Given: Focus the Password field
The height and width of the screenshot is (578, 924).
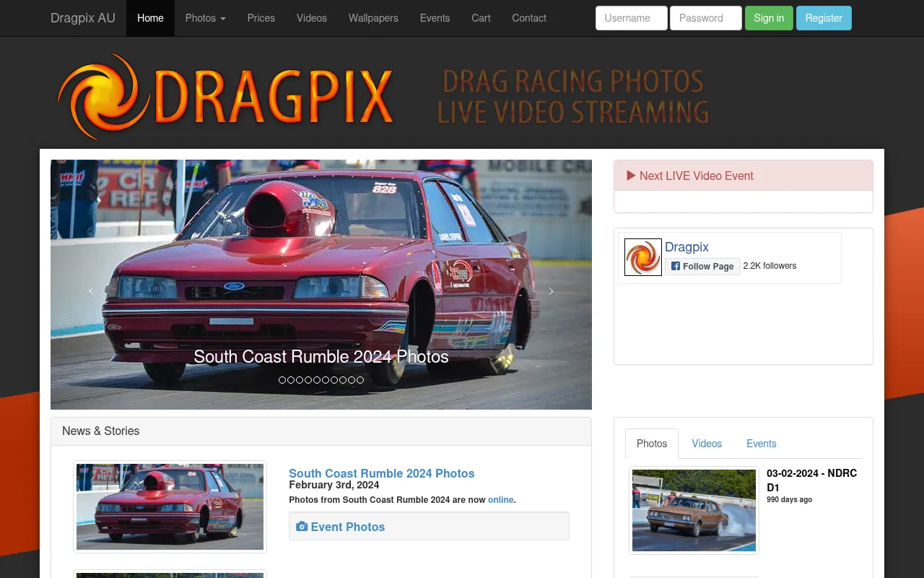Looking at the screenshot, I should coord(706,18).
